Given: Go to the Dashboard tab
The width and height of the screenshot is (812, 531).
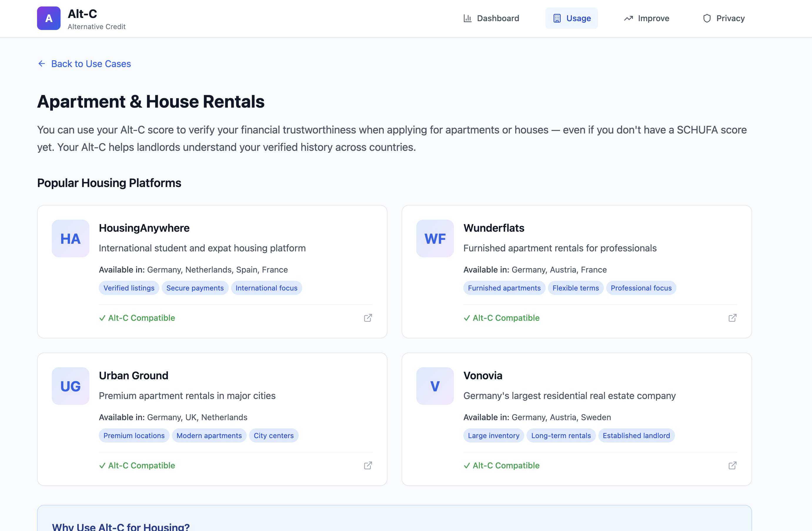Looking at the screenshot, I should click(491, 18).
